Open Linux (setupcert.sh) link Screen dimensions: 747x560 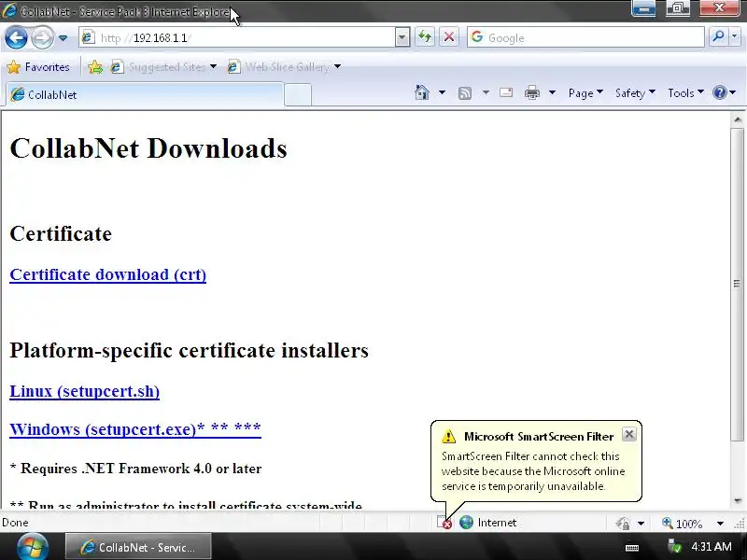(85, 391)
